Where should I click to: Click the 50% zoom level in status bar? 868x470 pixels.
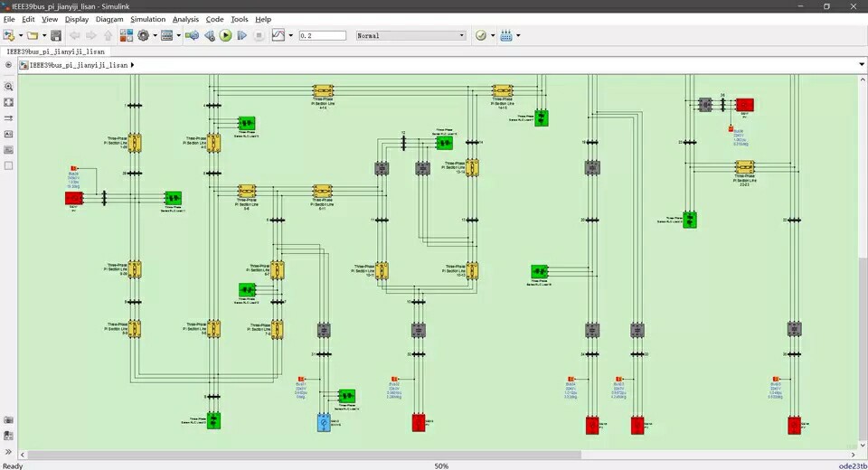pos(441,465)
